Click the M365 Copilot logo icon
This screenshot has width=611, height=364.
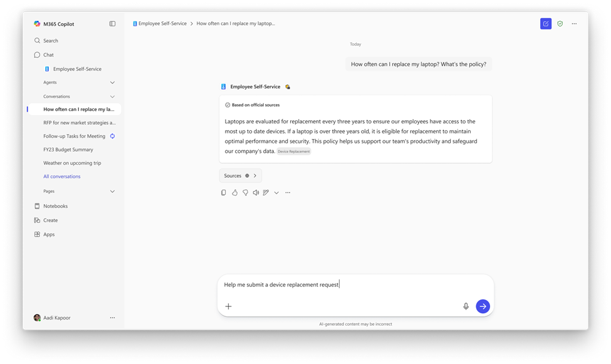[x=37, y=24]
